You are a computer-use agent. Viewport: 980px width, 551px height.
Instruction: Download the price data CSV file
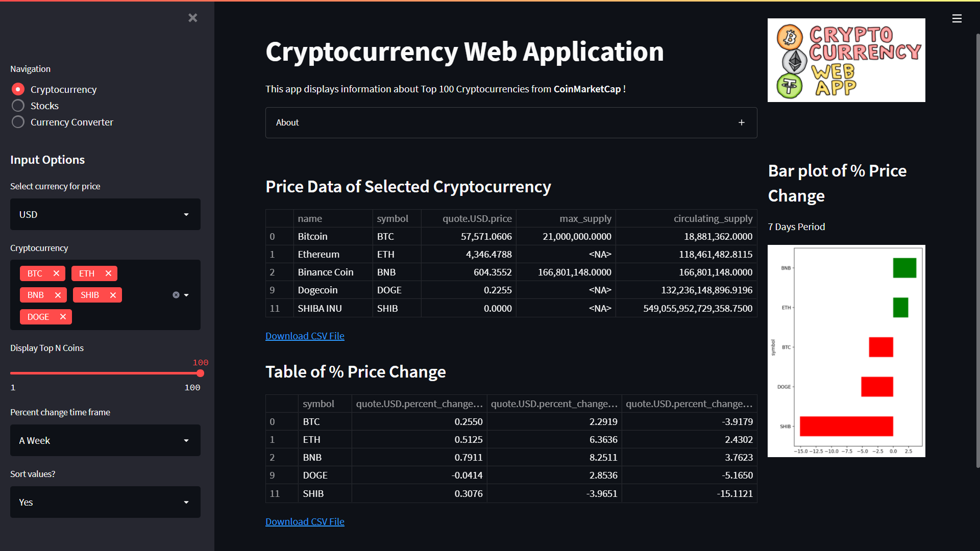point(305,336)
